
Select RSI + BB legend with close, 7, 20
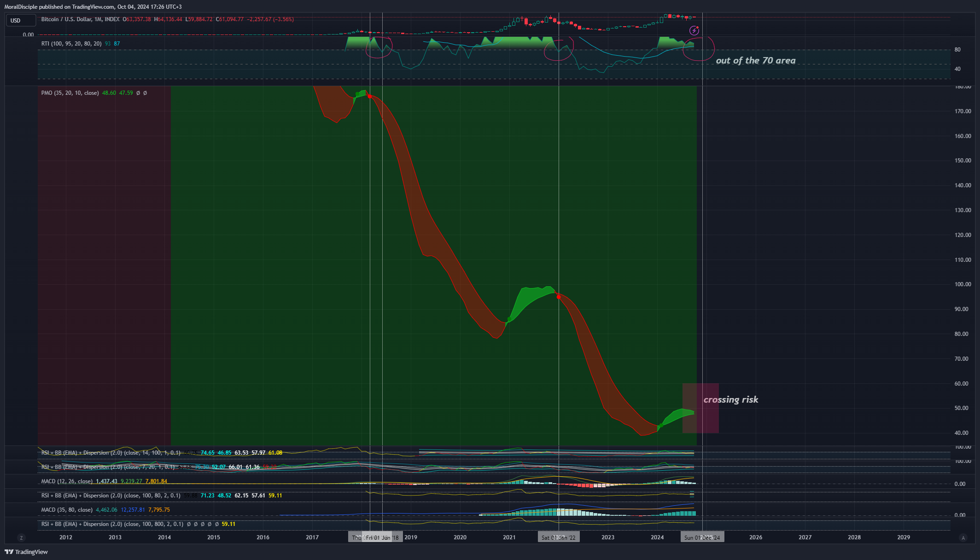coord(108,467)
